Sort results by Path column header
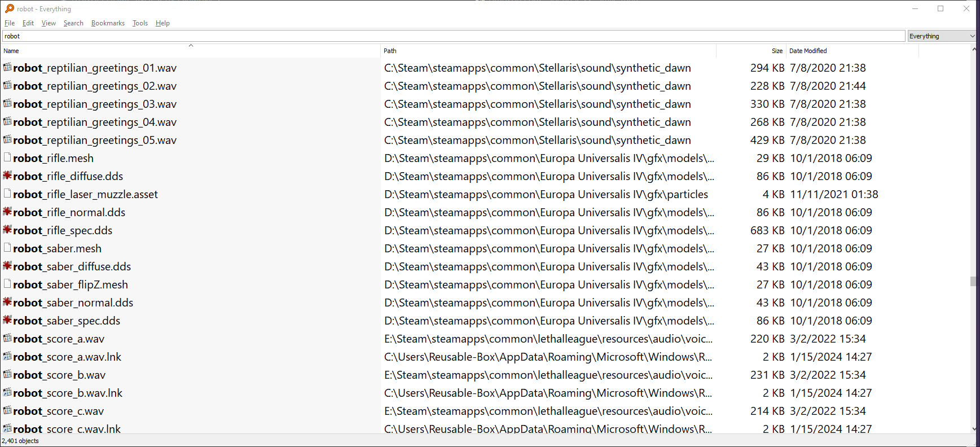Image resolution: width=980 pixels, height=447 pixels. pyautogui.click(x=548, y=51)
